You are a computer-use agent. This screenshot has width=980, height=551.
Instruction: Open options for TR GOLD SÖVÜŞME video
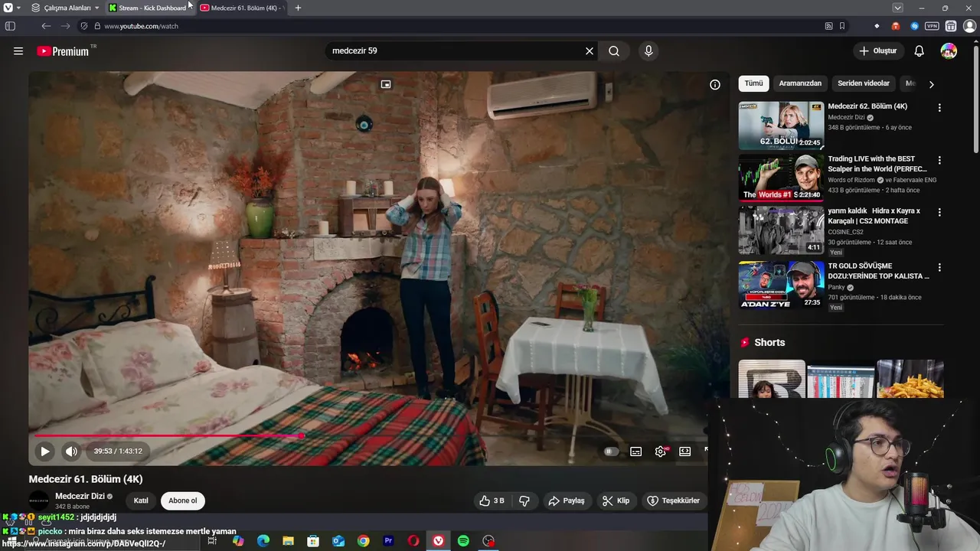coord(939,267)
